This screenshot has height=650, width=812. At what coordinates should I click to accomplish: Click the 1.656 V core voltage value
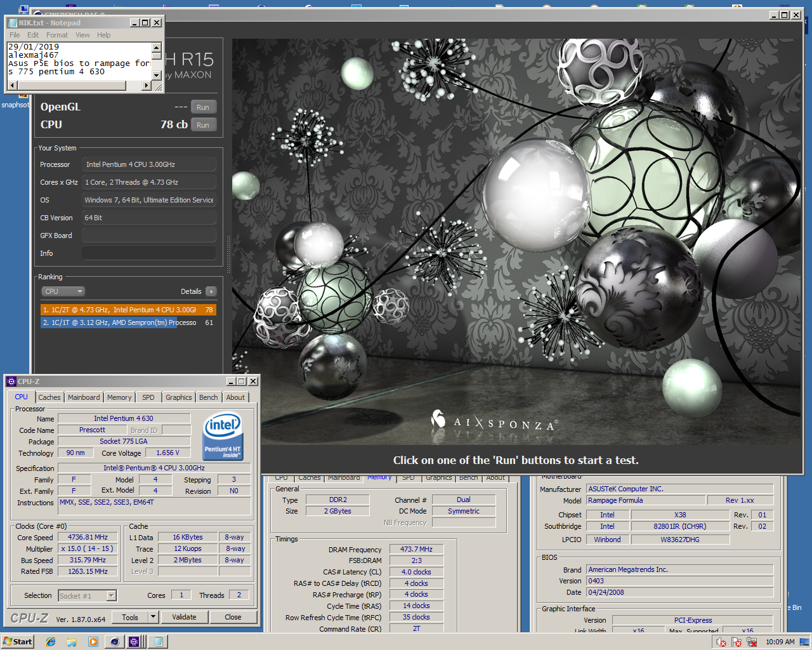(x=167, y=453)
